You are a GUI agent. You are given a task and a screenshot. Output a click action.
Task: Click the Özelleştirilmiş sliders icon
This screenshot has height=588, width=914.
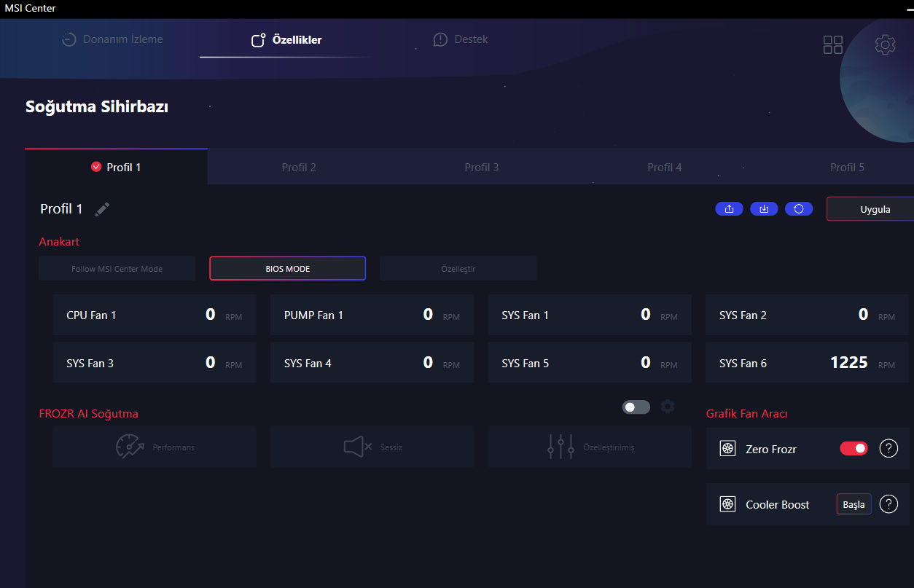(x=560, y=447)
